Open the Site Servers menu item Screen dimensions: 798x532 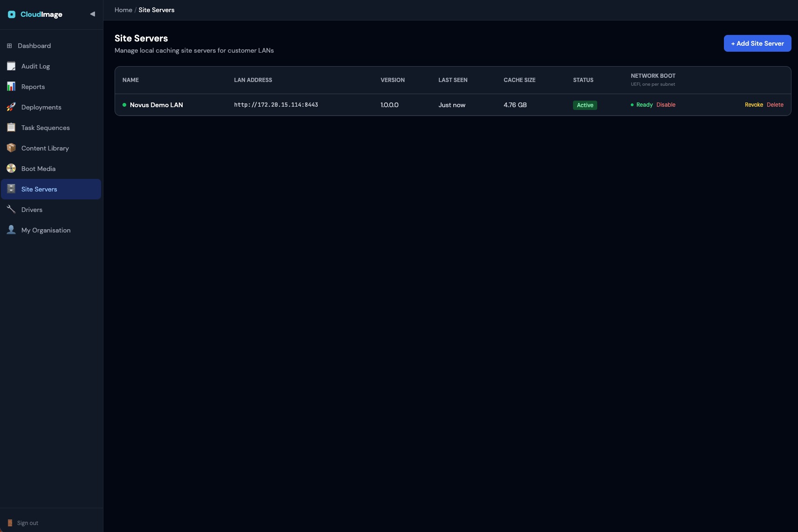coord(51,189)
